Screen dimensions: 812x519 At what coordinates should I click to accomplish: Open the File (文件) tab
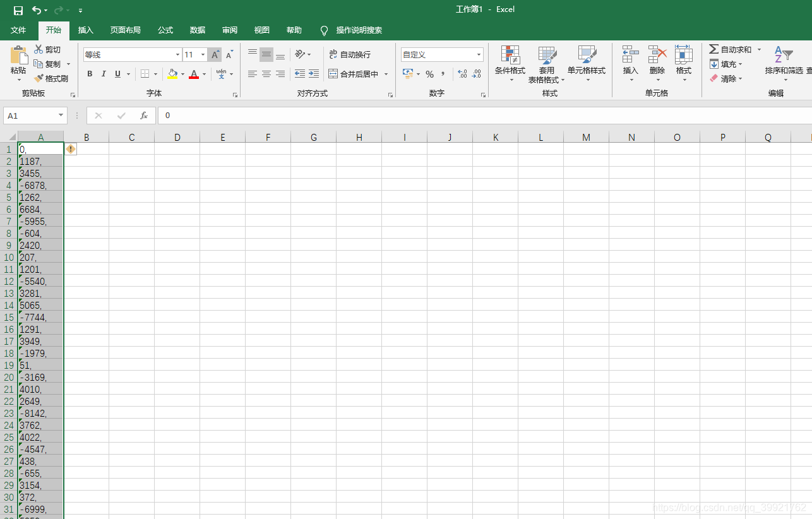18,30
